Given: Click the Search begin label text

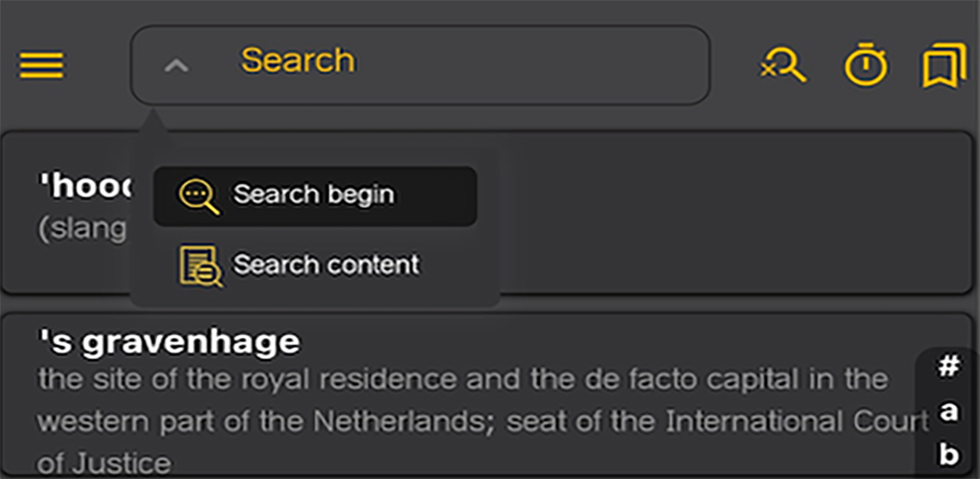Looking at the screenshot, I should pyautogui.click(x=314, y=195).
